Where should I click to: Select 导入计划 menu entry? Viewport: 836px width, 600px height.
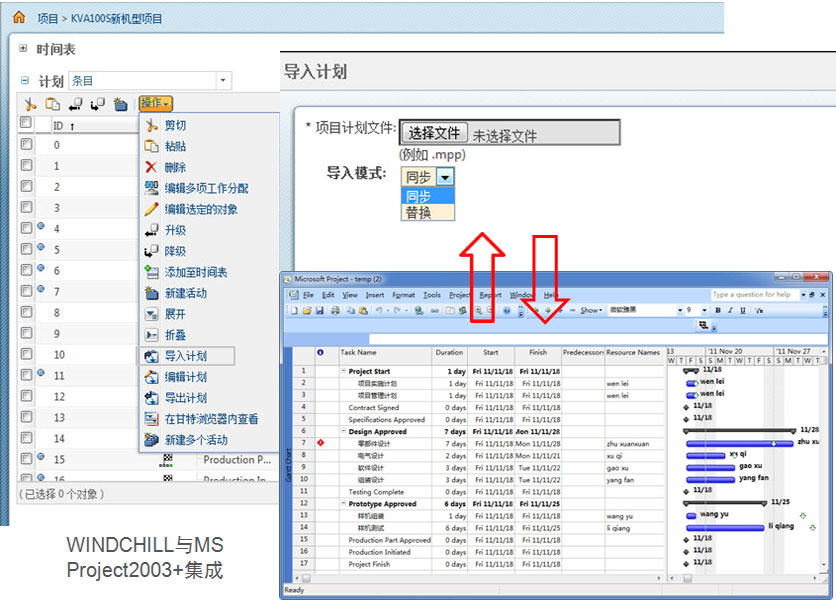186,356
